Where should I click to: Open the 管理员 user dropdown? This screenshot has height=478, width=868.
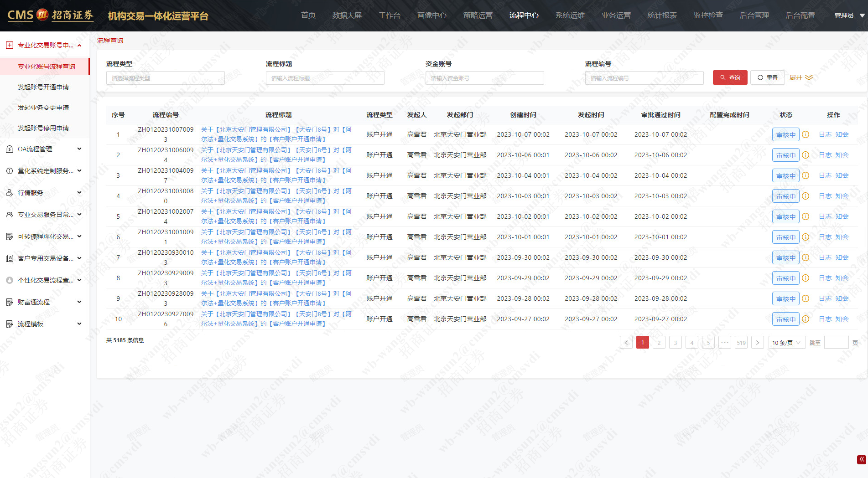click(x=849, y=15)
